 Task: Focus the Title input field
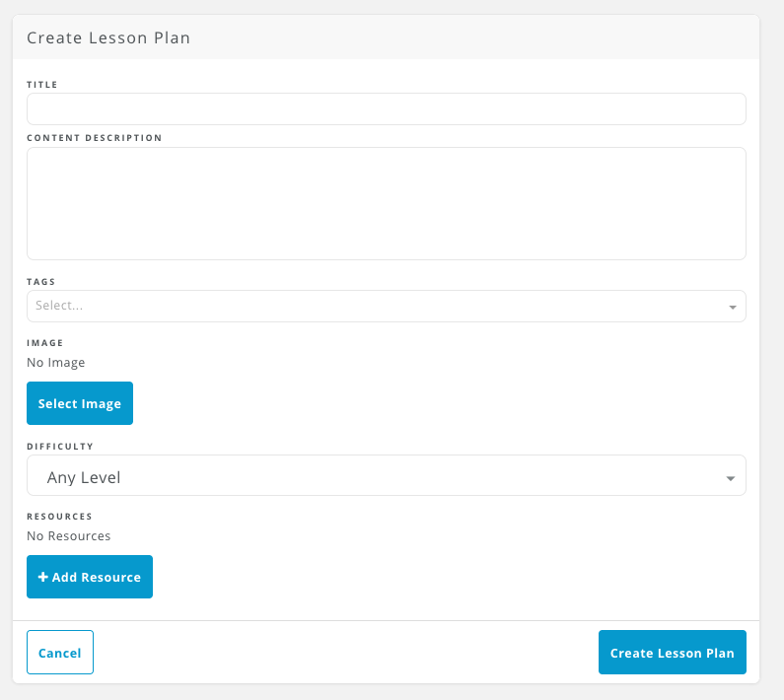[x=386, y=109]
